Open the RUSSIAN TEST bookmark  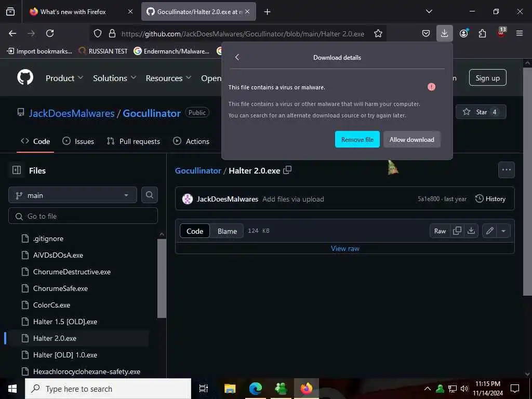point(103,51)
